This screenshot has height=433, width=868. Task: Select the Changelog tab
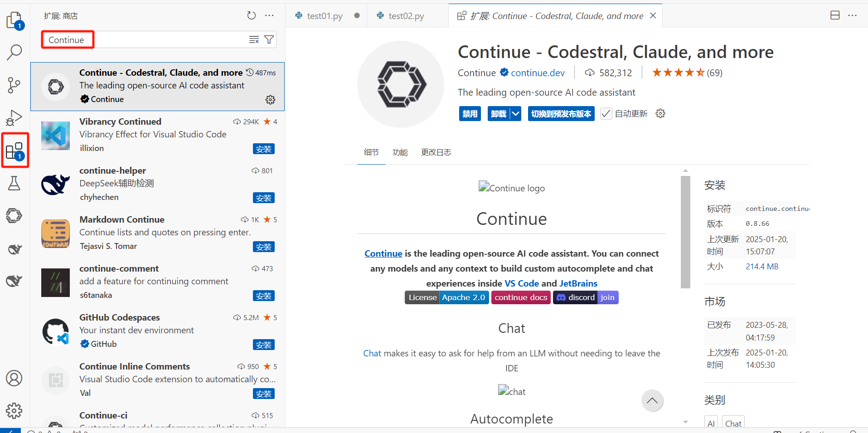click(x=436, y=152)
